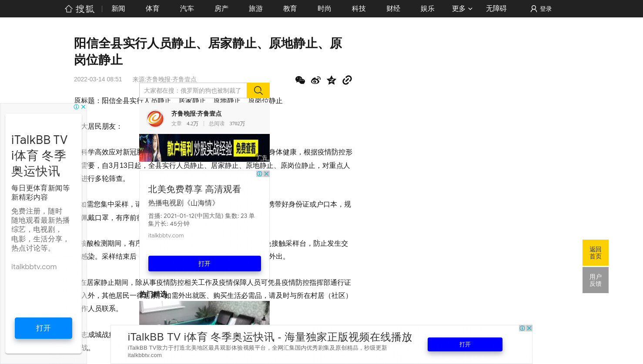Viewport: 643px width, 364px height.
Task: Click the article headline text
Action: [x=208, y=51]
